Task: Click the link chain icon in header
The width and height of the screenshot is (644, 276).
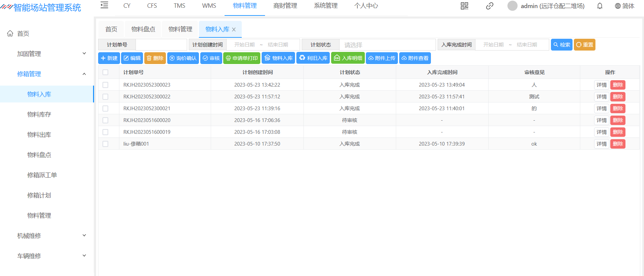Action: 490,6
